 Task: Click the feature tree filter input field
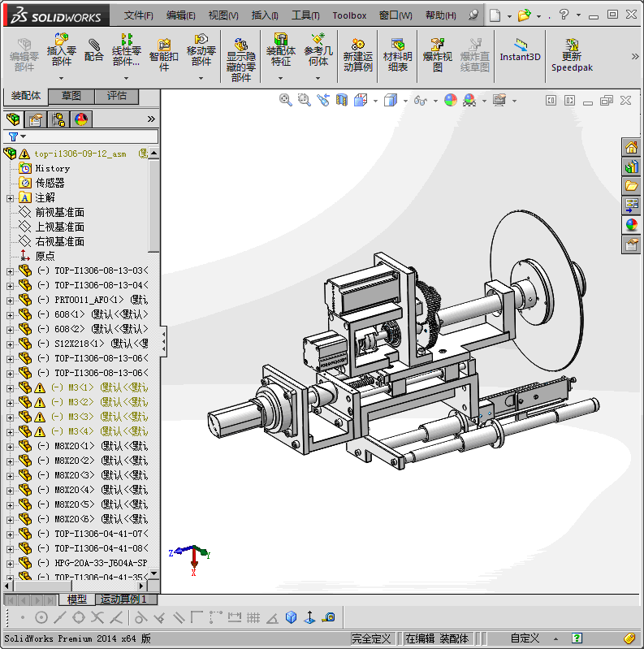point(80,136)
